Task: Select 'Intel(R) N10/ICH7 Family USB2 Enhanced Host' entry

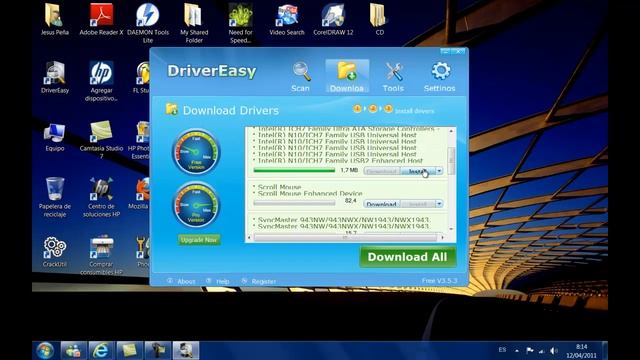Action: pyautogui.click(x=340, y=161)
